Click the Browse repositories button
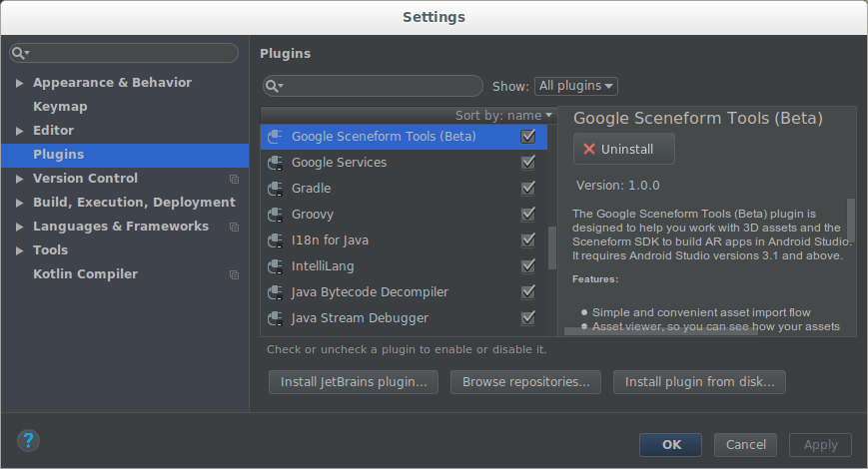Image resolution: width=868 pixels, height=469 pixels. pyautogui.click(x=525, y=381)
